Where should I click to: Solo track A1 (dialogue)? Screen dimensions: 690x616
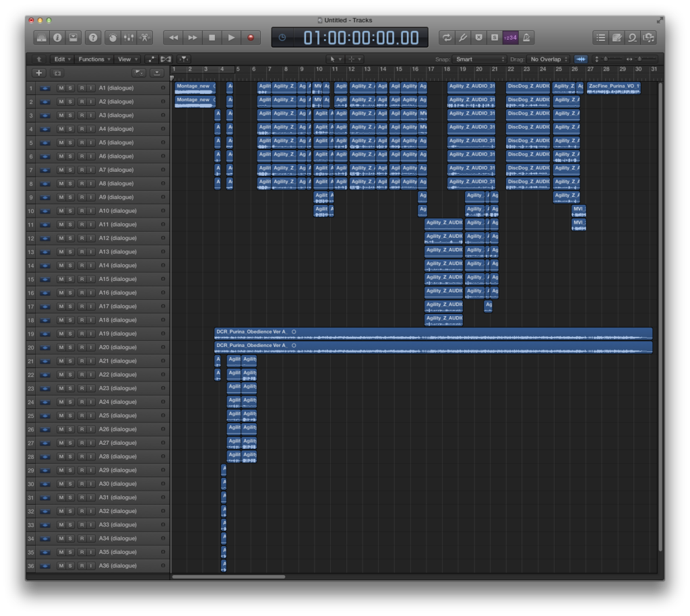pyautogui.click(x=70, y=88)
